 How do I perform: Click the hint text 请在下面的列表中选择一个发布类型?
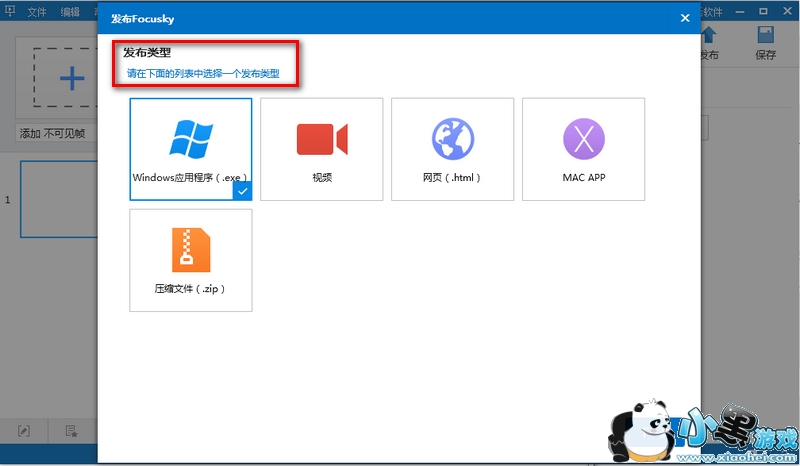coord(203,74)
